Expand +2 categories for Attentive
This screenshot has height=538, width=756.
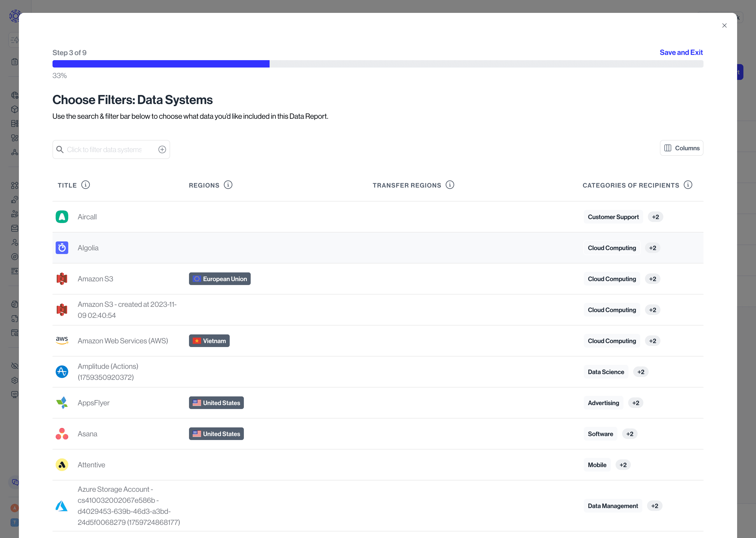pyautogui.click(x=623, y=465)
